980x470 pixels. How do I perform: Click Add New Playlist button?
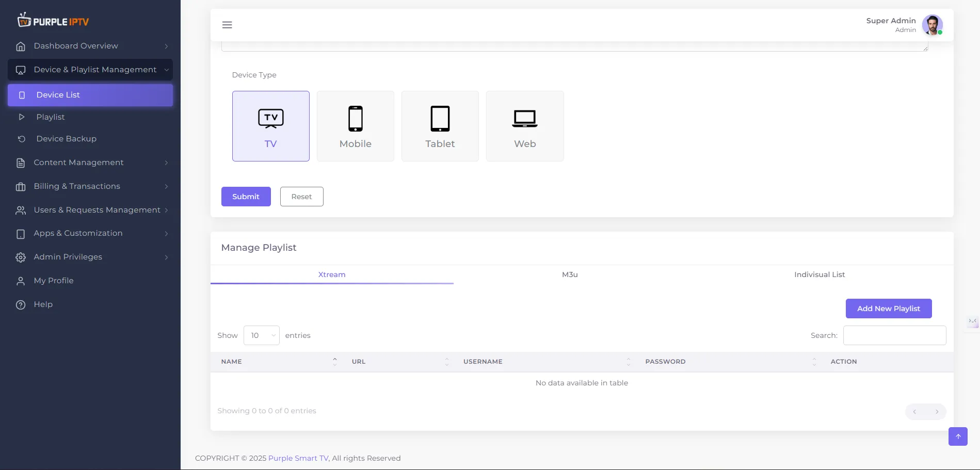click(x=889, y=309)
